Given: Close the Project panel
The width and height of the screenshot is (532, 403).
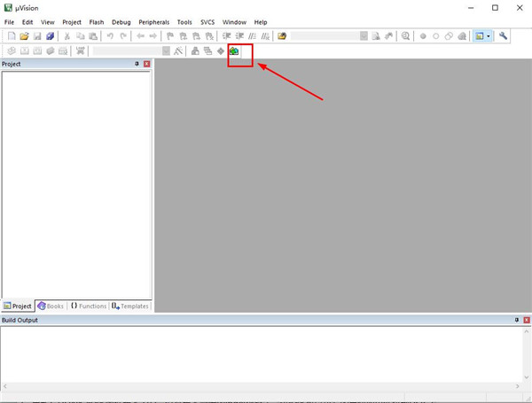Looking at the screenshot, I should 146,64.
